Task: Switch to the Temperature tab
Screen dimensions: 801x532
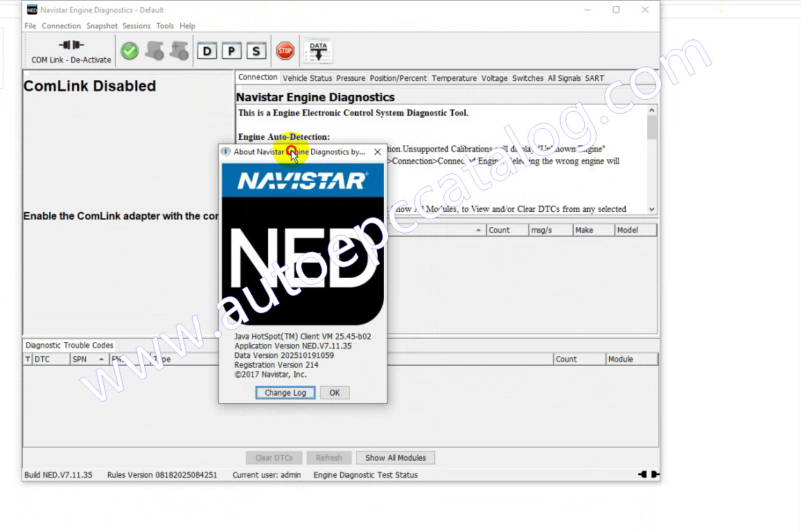Action: point(454,78)
